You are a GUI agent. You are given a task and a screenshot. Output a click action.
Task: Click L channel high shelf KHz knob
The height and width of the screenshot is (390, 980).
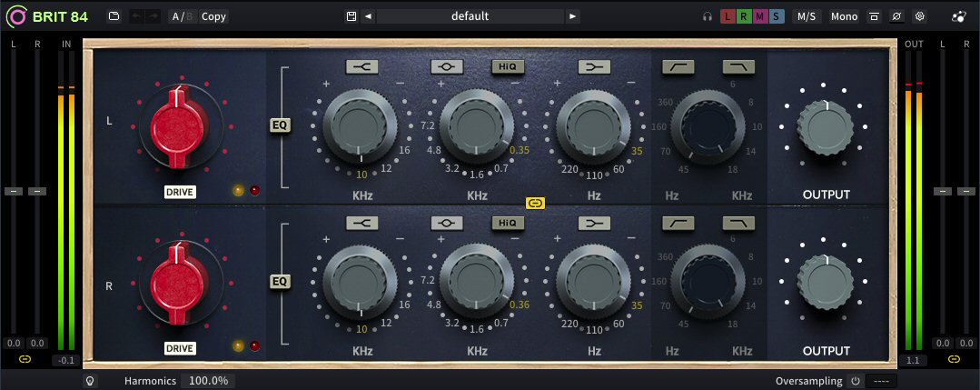pos(360,125)
